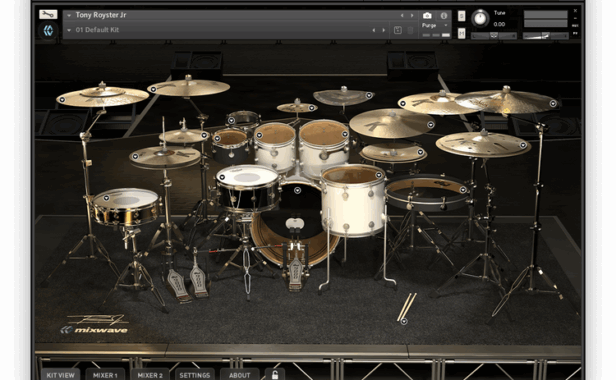Open the kick drum selector marker
The height and width of the screenshot is (380, 616).
click(x=297, y=190)
